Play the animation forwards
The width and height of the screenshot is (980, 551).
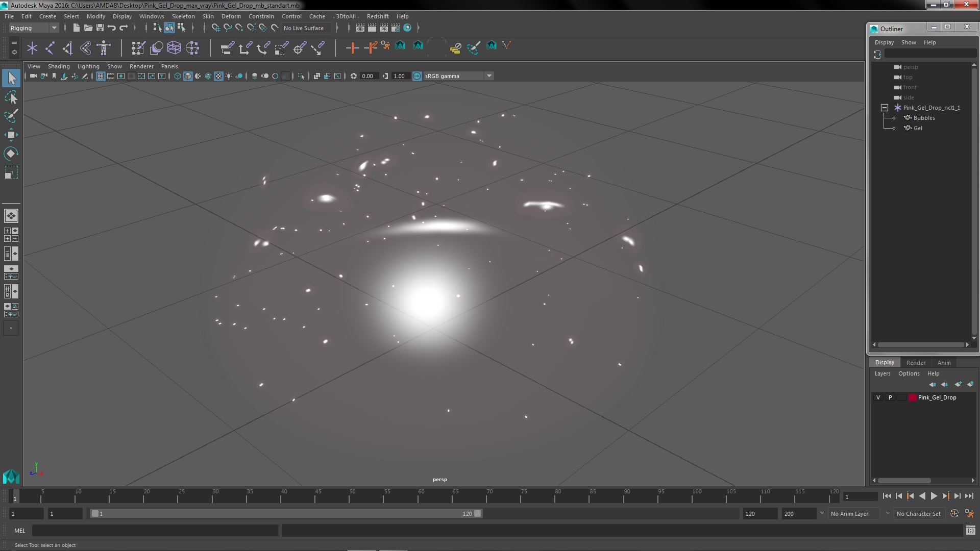pyautogui.click(x=934, y=496)
